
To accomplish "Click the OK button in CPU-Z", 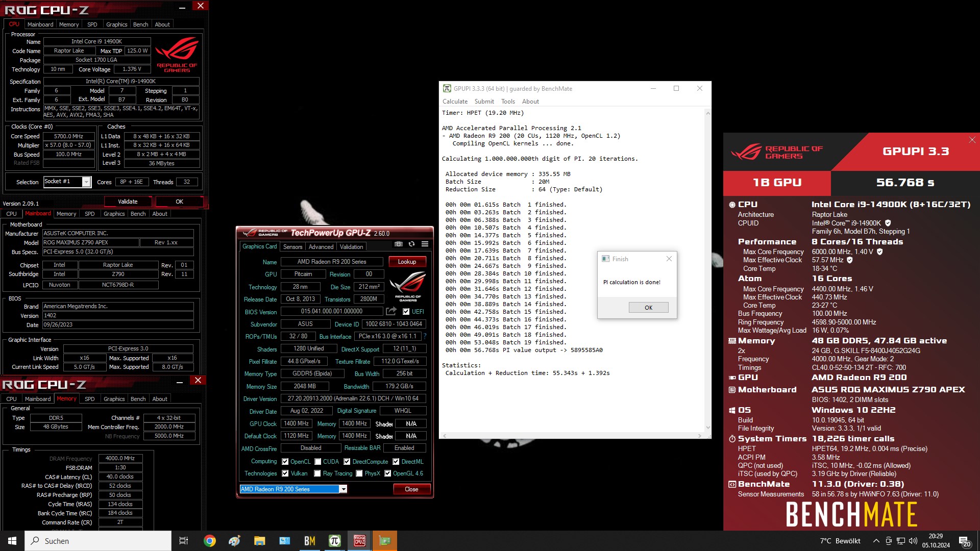I will click(179, 202).
